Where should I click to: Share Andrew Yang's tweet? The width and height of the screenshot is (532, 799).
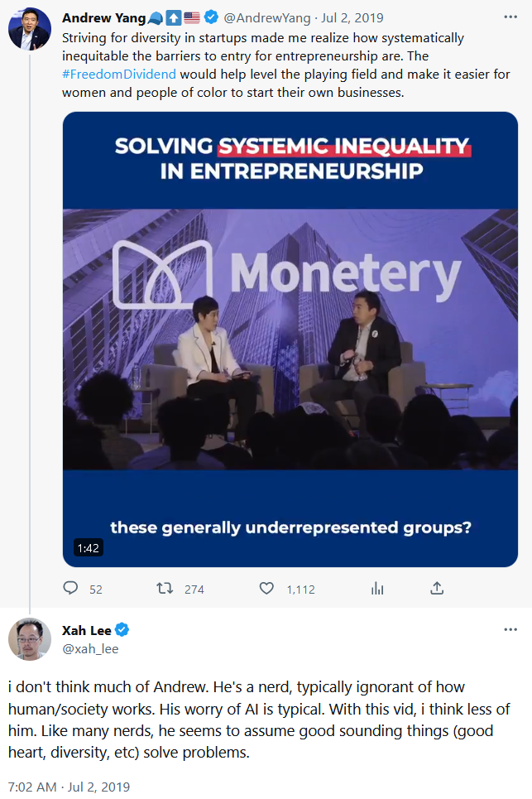[x=437, y=589]
